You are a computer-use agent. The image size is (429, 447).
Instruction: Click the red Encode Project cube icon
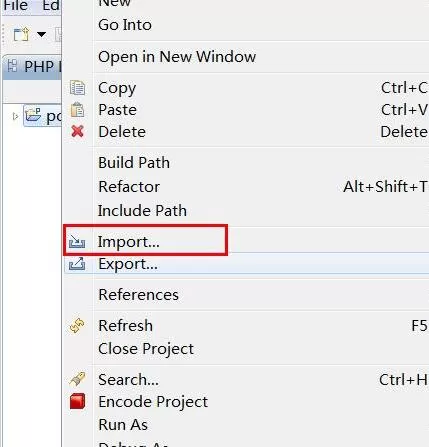click(x=77, y=401)
